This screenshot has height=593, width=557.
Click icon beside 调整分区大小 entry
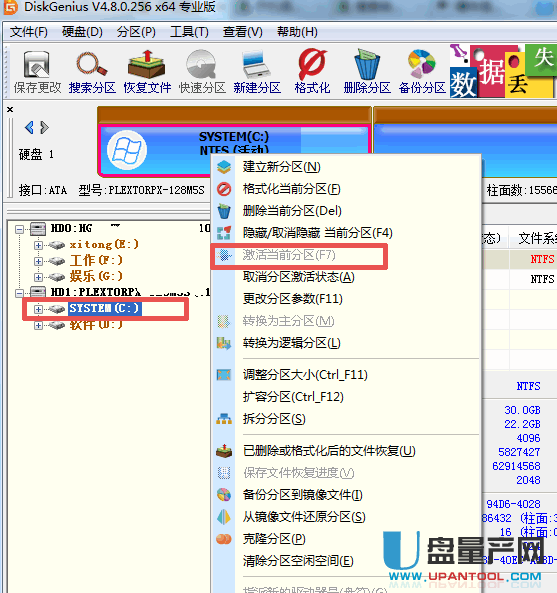(224, 375)
